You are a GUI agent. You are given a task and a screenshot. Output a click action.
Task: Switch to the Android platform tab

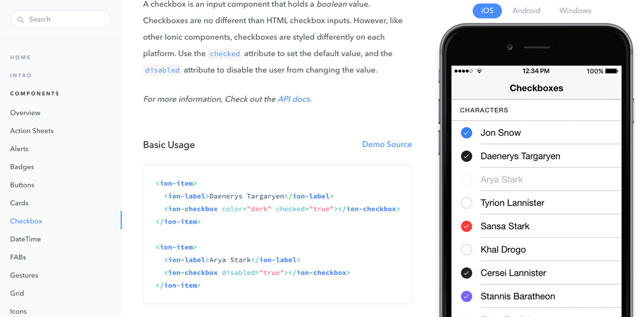(526, 10)
